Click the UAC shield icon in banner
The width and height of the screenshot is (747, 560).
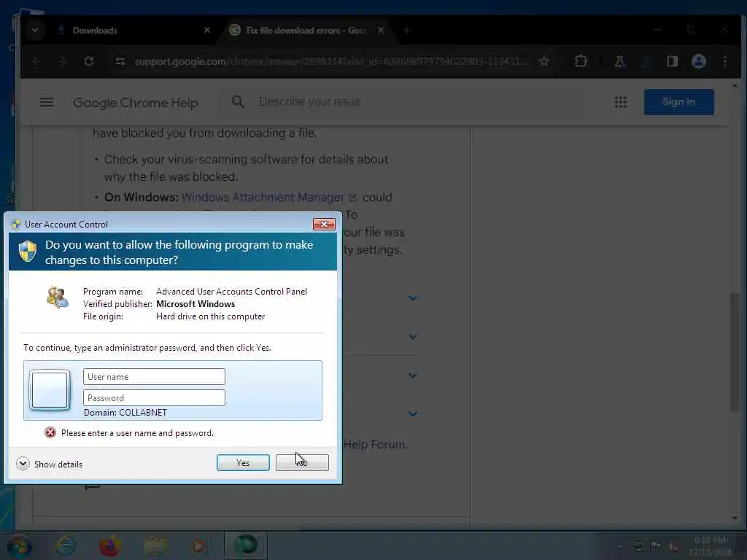click(28, 251)
